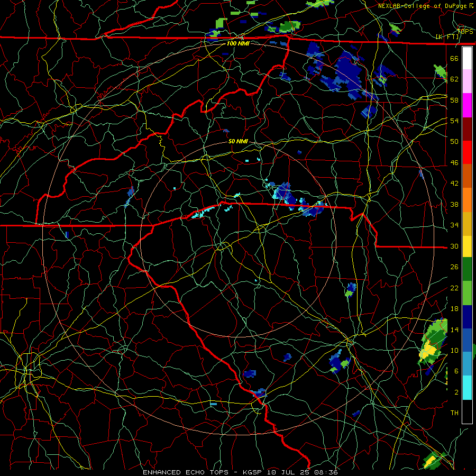Click the navy blue legend swatch
The width and height of the screenshot is (476, 476).
pos(467,317)
